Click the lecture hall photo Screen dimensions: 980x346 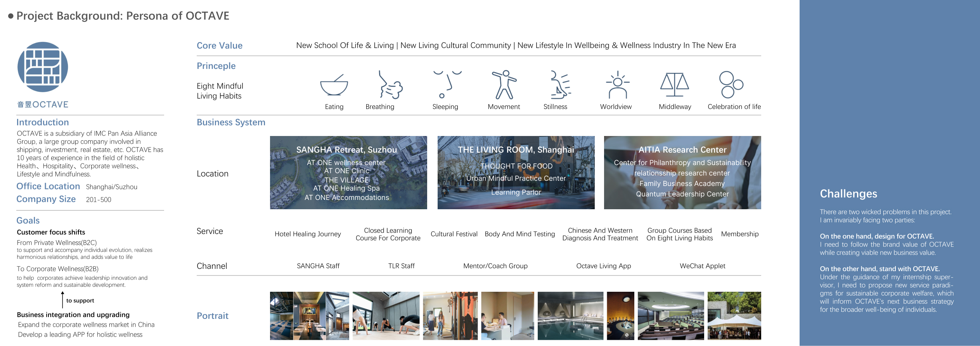[671, 316]
